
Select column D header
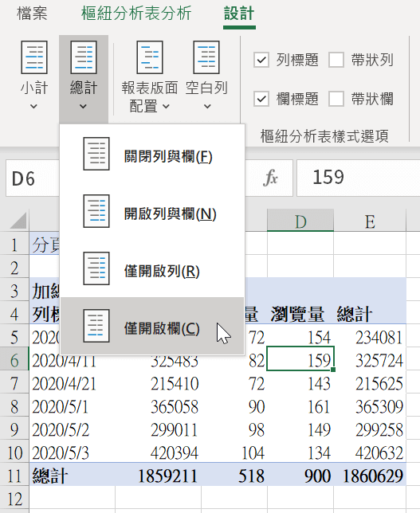pos(300,221)
